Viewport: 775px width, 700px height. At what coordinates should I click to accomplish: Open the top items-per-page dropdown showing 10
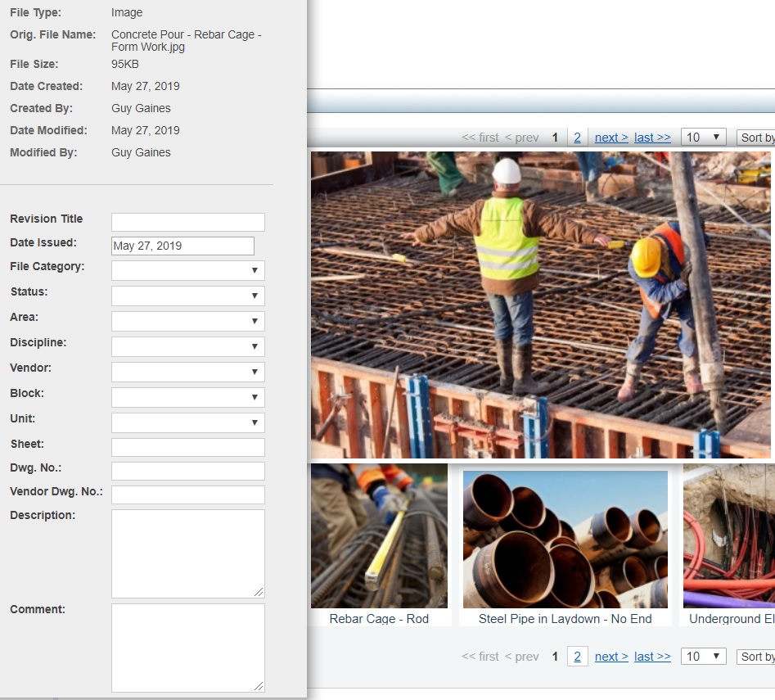(703, 138)
